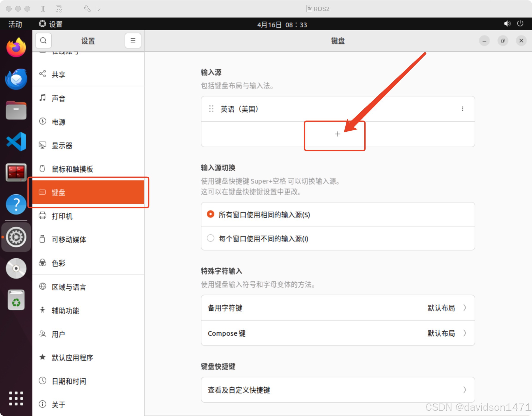Click drag handle beside 英语（美国）
Viewport: 532px width, 416px height.
211,109
